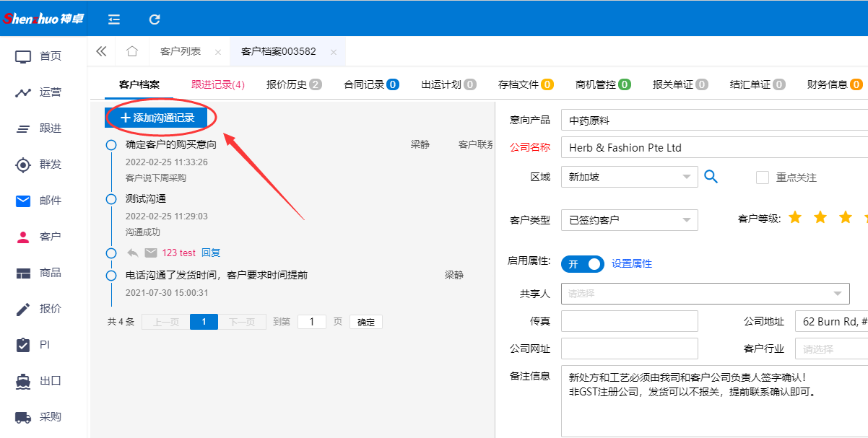Image resolution: width=868 pixels, height=438 pixels.
Task: Open 首页 in the sidebar
Action: pos(43,56)
